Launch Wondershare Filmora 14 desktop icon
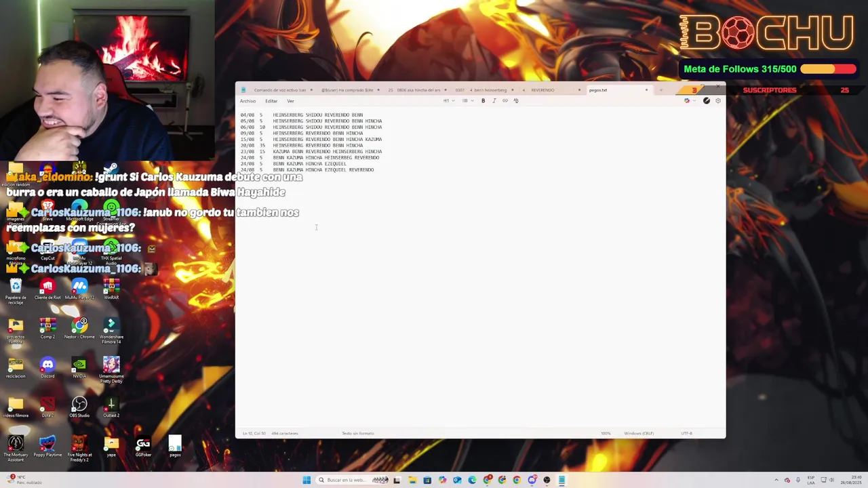 pyautogui.click(x=111, y=331)
